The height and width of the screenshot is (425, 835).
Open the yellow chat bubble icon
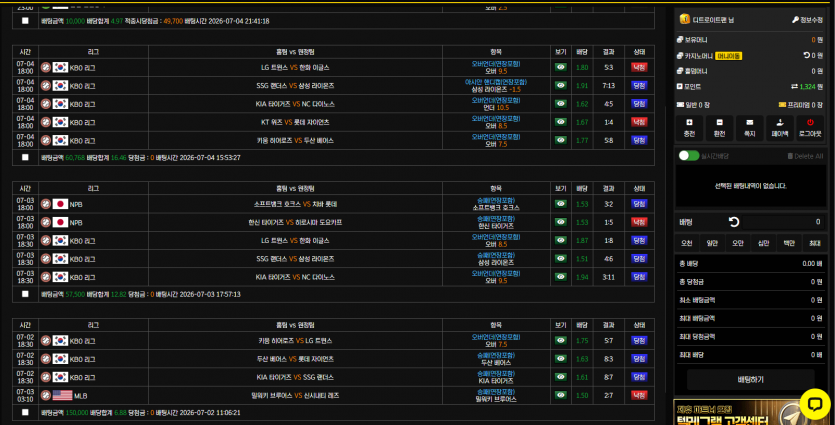pos(815,404)
